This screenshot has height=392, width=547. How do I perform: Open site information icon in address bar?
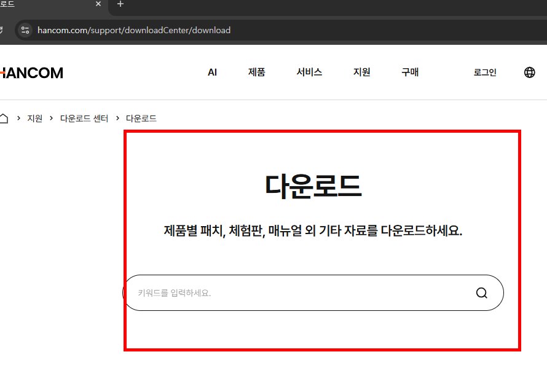point(24,29)
